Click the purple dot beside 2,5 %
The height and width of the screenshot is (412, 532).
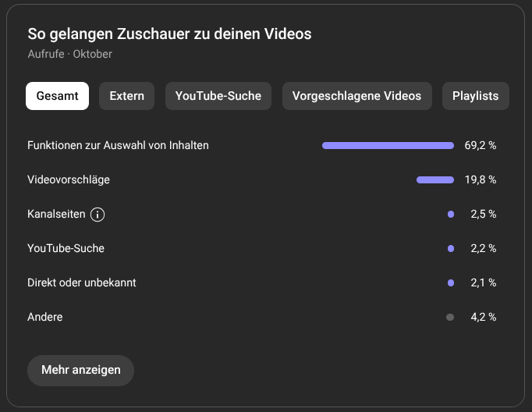coord(450,215)
